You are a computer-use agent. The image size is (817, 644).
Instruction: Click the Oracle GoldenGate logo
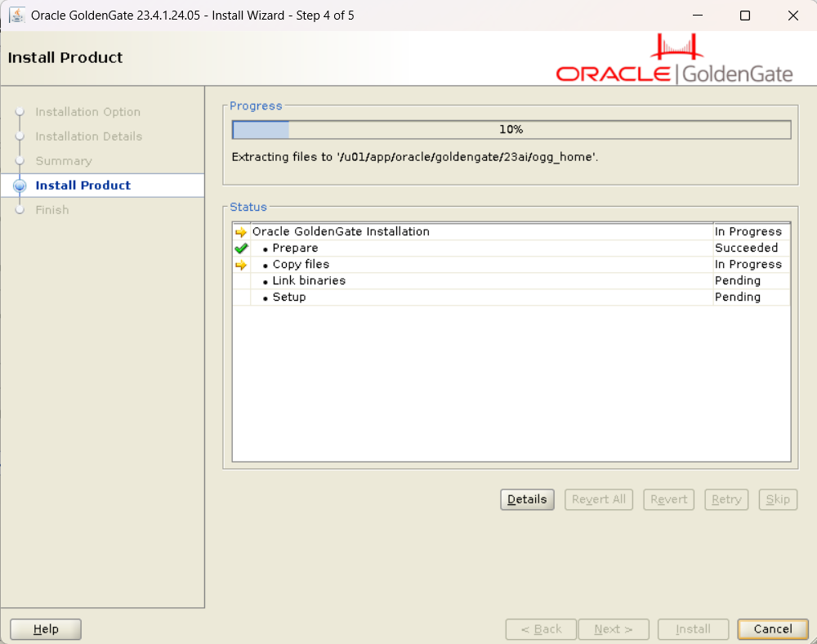674,60
